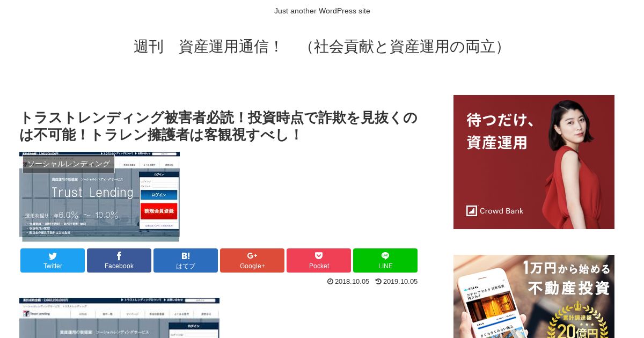The height and width of the screenshot is (338, 644).
Task: Open the Crowd Bank advertisement banner
Action: [534, 162]
